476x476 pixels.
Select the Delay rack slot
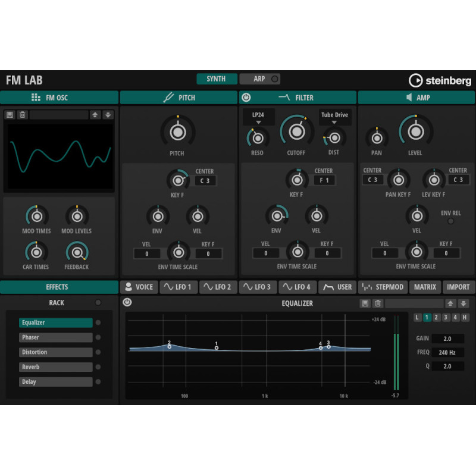click(x=56, y=382)
